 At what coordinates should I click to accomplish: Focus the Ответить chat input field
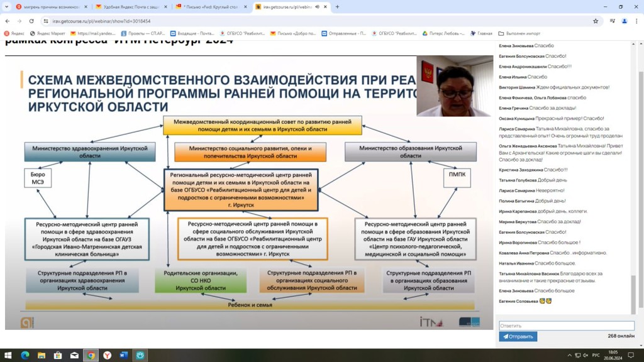566,326
